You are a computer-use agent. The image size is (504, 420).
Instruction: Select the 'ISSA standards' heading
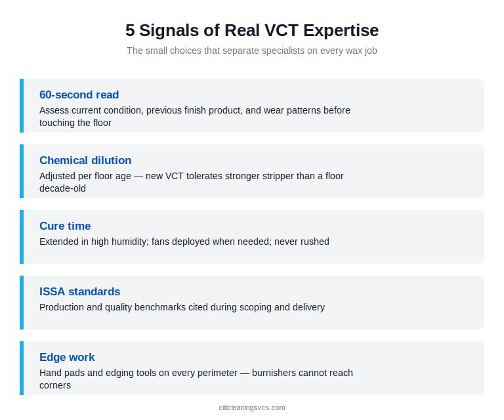79,291
